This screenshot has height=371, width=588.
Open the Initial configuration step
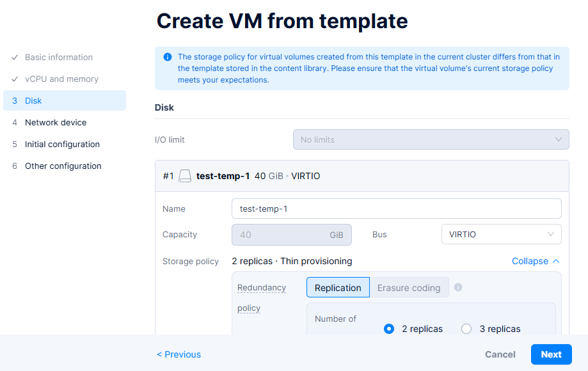point(62,144)
